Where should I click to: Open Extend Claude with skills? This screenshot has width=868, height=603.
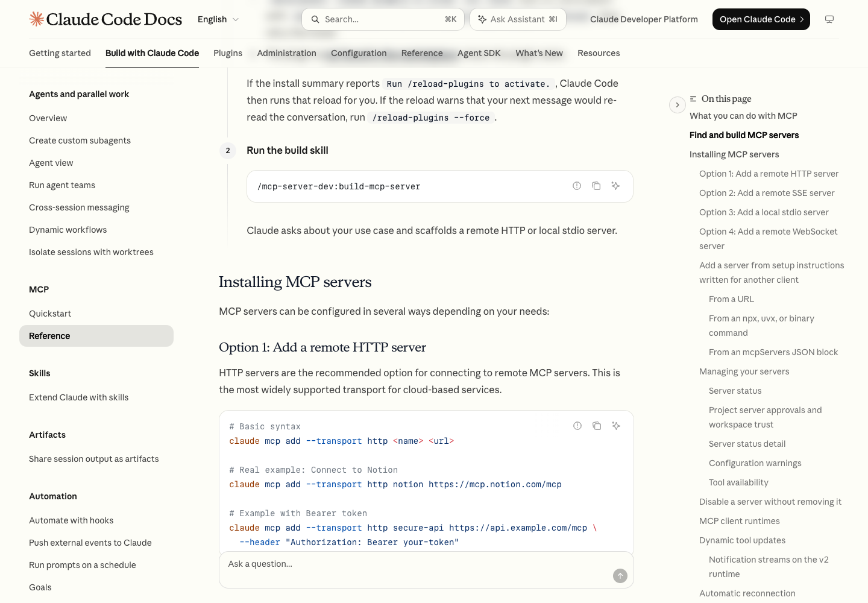pos(78,397)
